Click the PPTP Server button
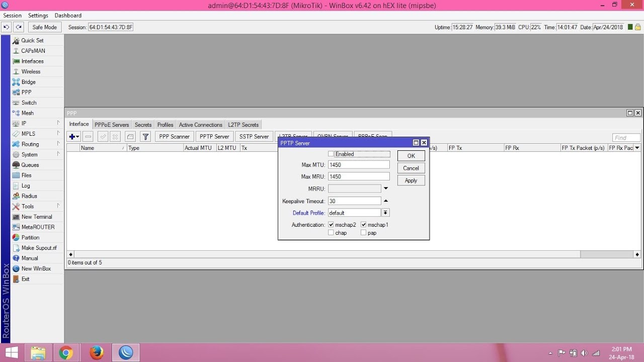The width and height of the screenshot is (644, 362). coord(214,136)
